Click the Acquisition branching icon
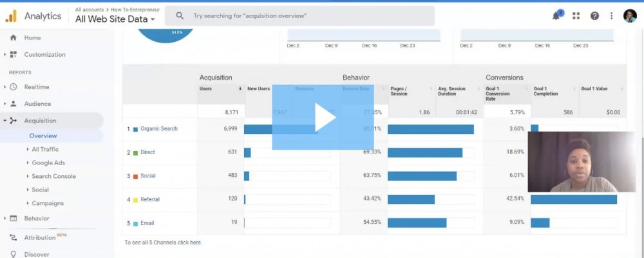644x258 pixels. pyautogui.click(x=13, y=121)
